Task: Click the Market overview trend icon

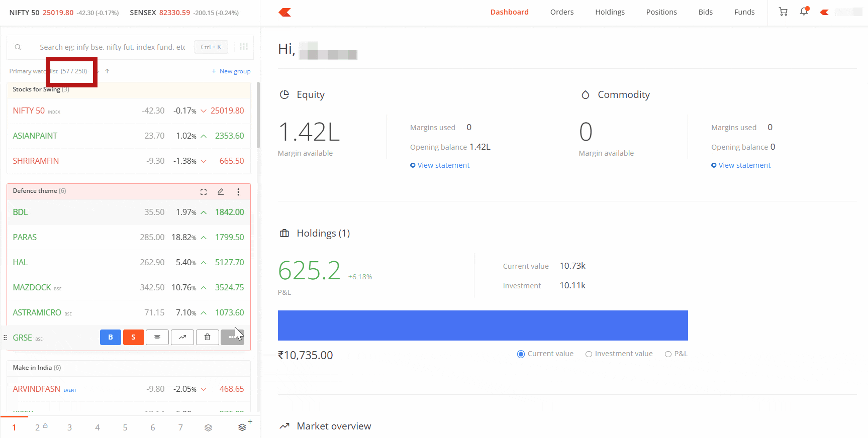Action: click(284, 426)
